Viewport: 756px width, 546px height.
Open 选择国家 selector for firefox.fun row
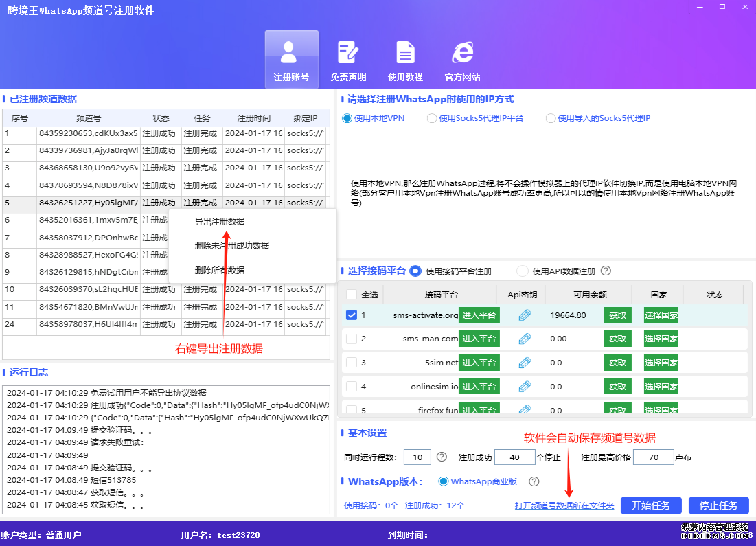pyautogui.click(x=661, y=409)
